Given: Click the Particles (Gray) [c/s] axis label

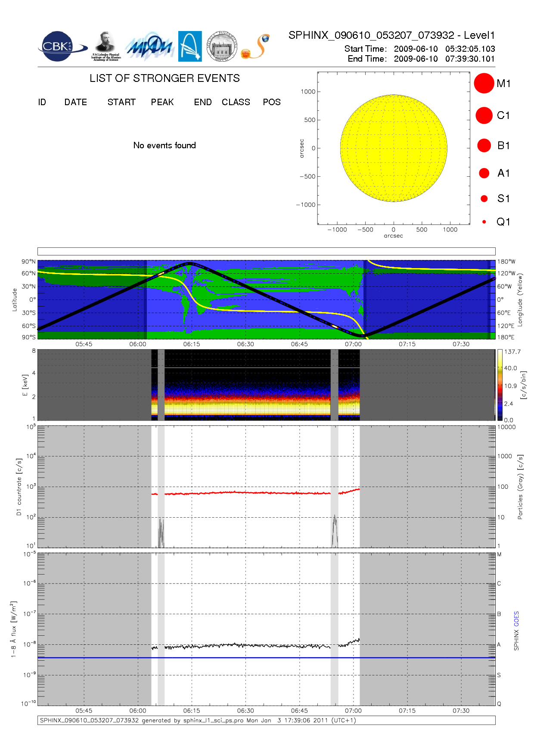Looking at the screenshot, I should point(520,487).
